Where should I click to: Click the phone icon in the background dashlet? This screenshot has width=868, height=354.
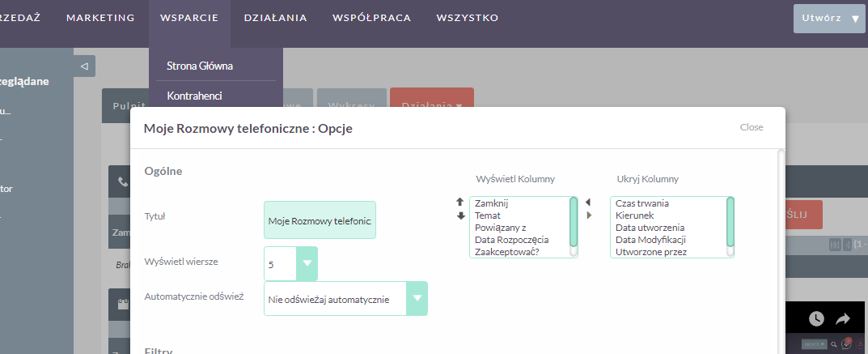point(122,181)
